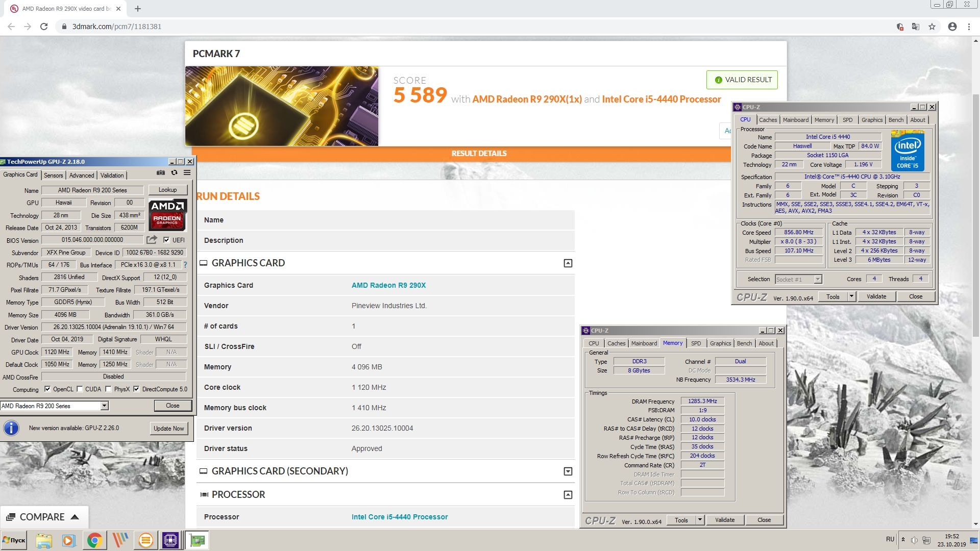Click the Result Details orange bar
980x551 pixels.
461,154
